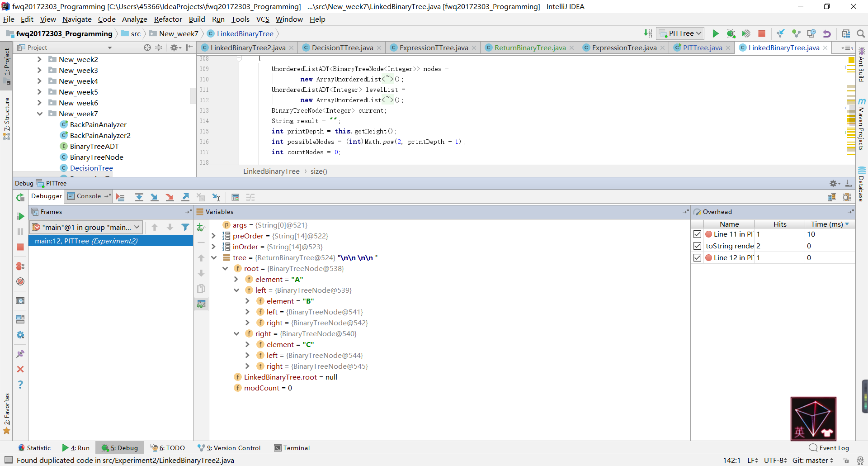The height and width of the screenshot is (466, 868).
Task: Click the green Run button in the toolbar
Action: [x=715, y=33]
